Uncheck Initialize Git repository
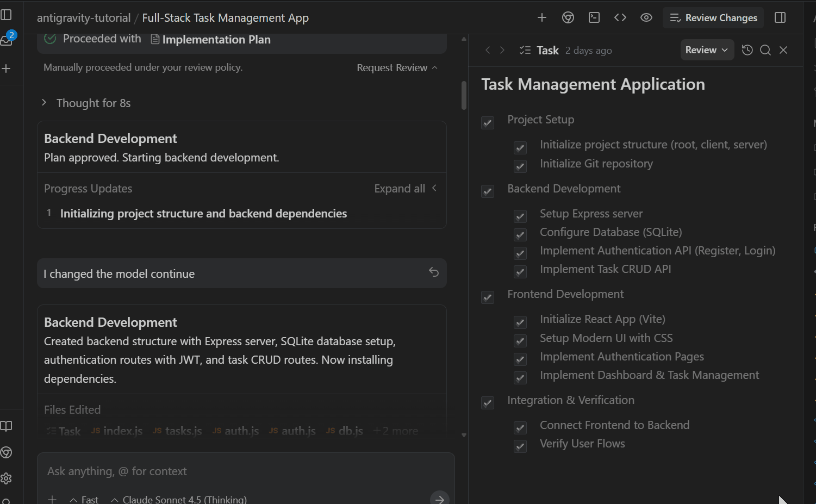816x504 pixels. (x=520, y=166)
